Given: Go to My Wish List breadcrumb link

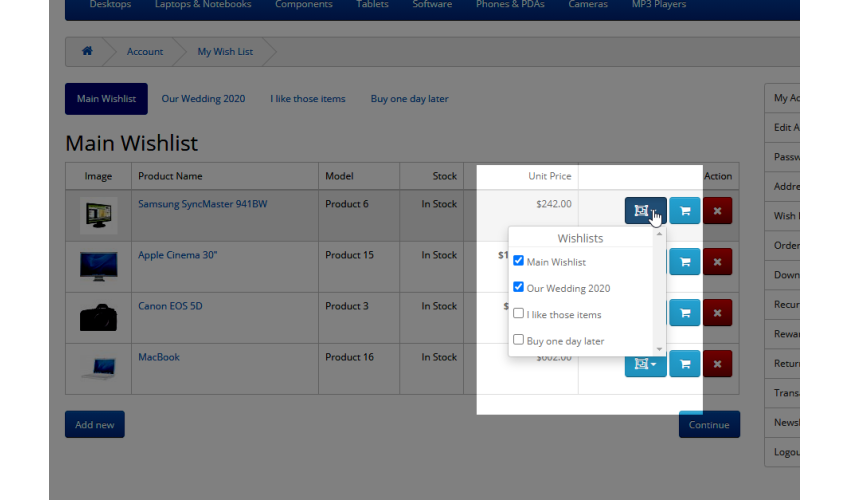Looking at the screenshot, I should tap(225, 52).
